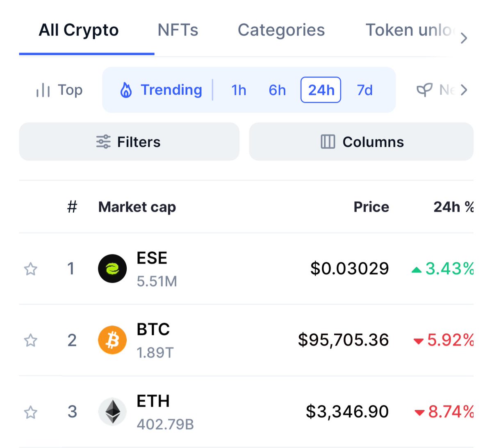Switch to the NFTs tab
The image size is (492, 448).
(178, 30)
